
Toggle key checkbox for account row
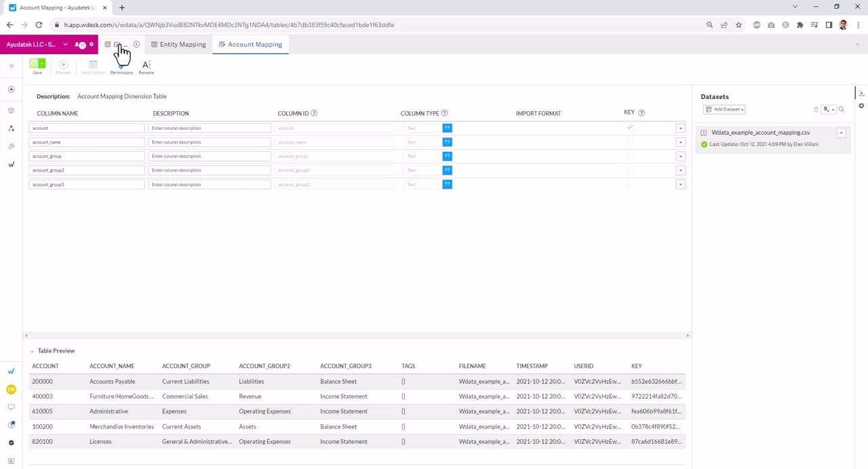(x=630, y=127)
